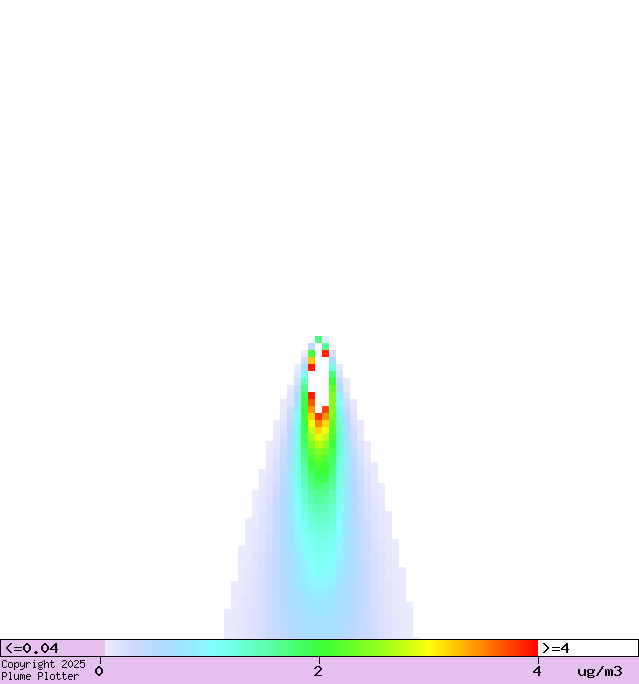Click the yellow section of the color scale

430,648
